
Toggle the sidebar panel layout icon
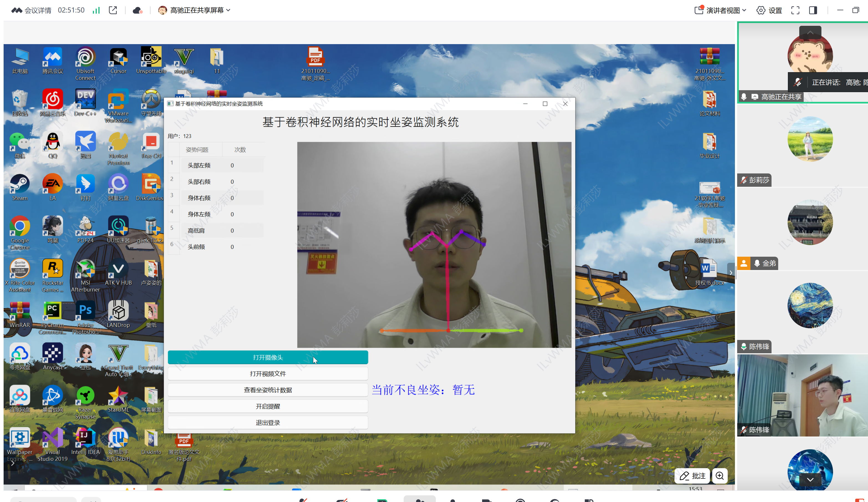813,10
